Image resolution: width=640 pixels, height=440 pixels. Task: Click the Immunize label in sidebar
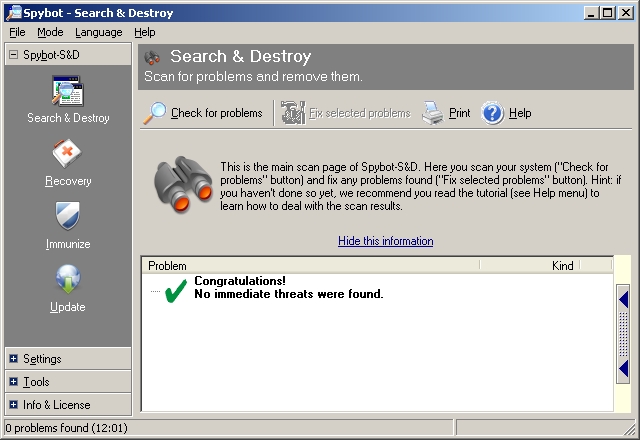coord(68,244)
